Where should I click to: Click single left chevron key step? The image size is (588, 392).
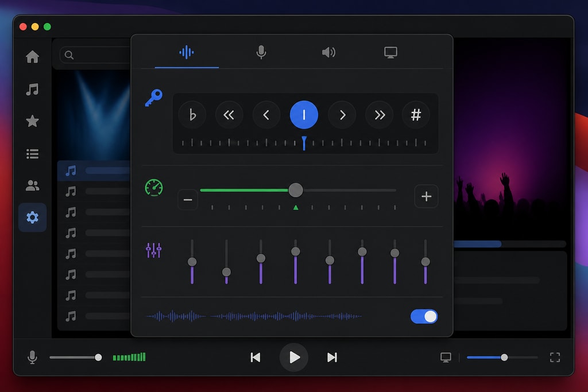pos(266,115)
